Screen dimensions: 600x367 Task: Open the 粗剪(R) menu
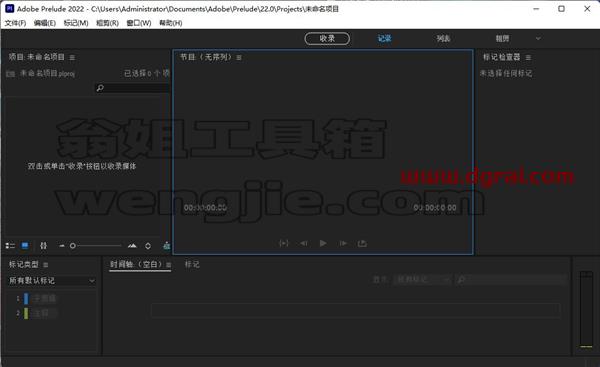tap(107, 23)
